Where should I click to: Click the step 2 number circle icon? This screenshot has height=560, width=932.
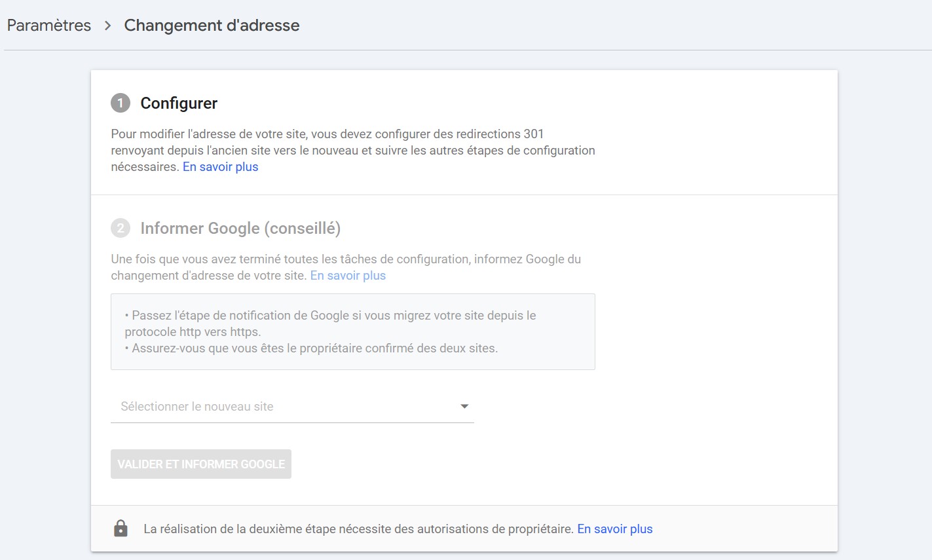[121, 228]
